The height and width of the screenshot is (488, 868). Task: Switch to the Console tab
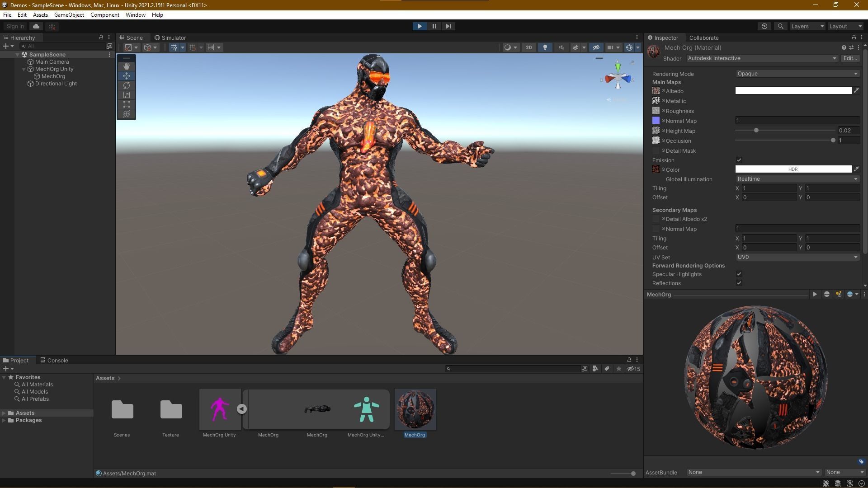54,360
